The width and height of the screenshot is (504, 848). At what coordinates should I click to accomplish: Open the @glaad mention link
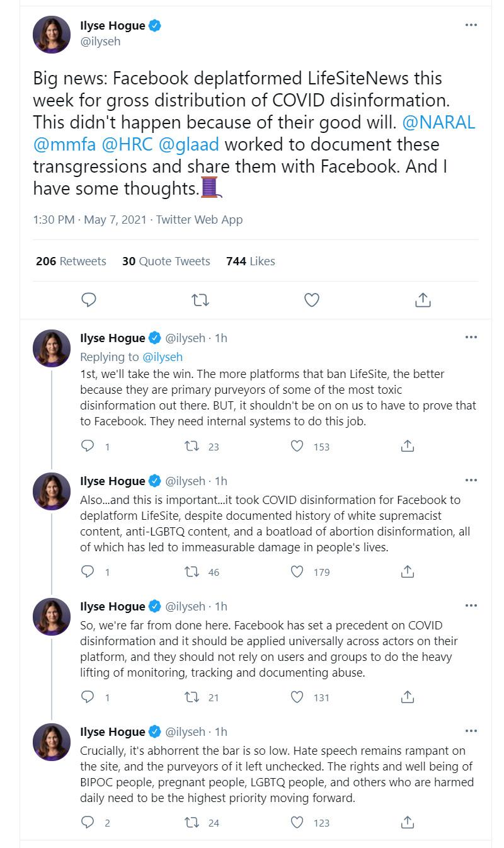(x=189, y=144)
